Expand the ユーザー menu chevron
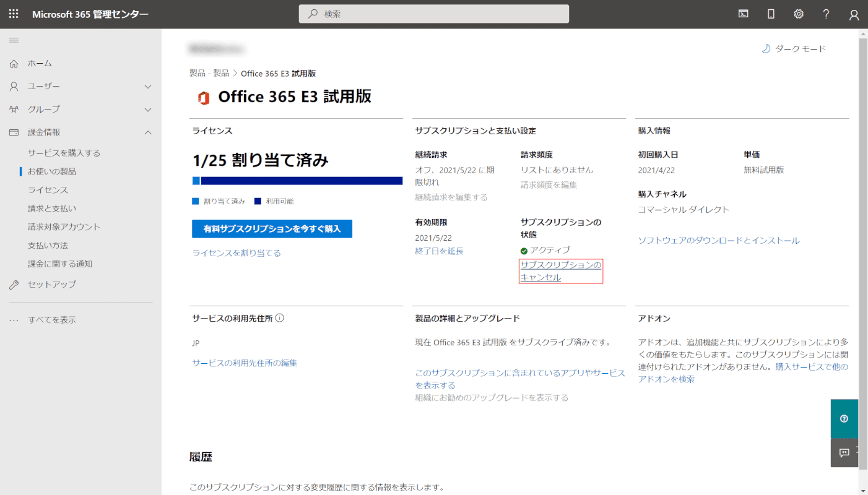 (x=148, y=87)
